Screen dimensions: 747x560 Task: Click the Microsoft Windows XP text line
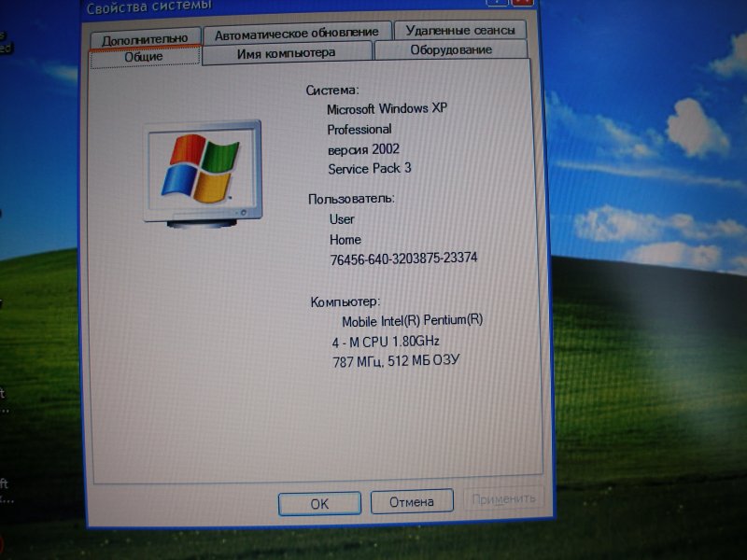tap(387, 109)
